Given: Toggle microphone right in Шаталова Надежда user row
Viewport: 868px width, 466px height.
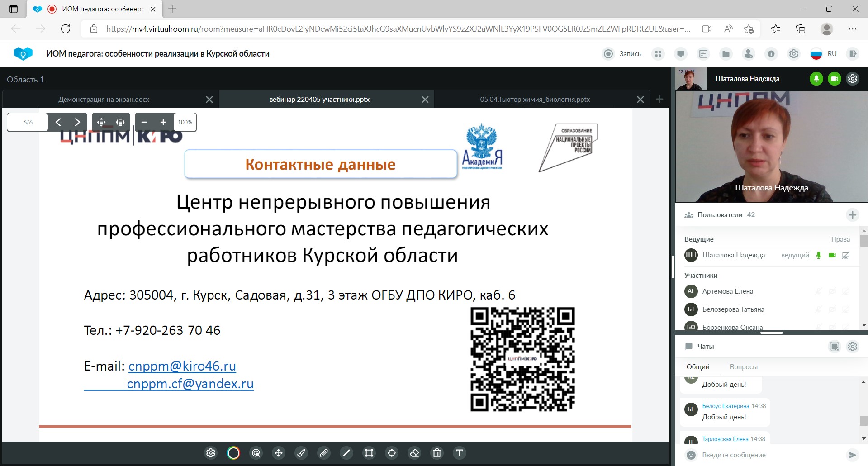Looking at the screenshot, I should click(x=818, y=255).
